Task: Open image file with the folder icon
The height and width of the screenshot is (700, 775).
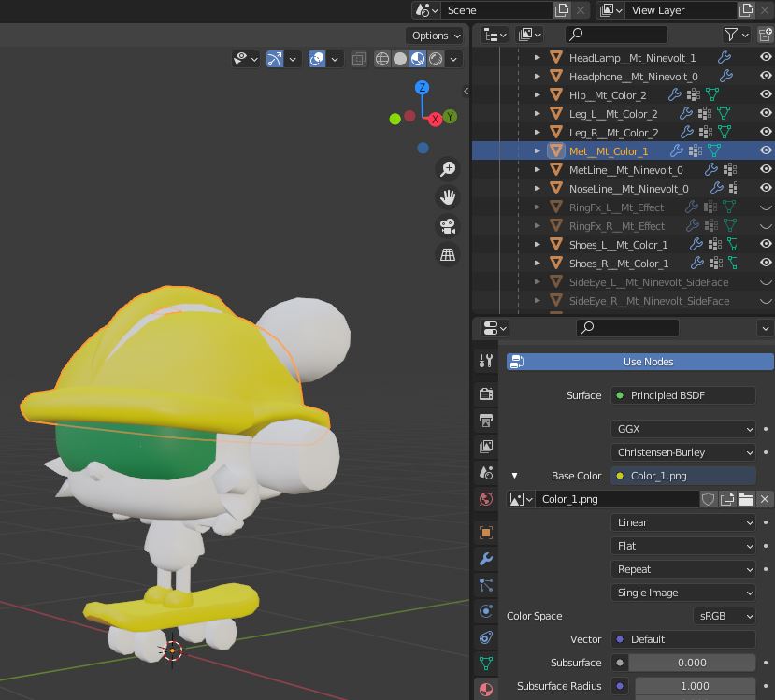Action: 746,499
